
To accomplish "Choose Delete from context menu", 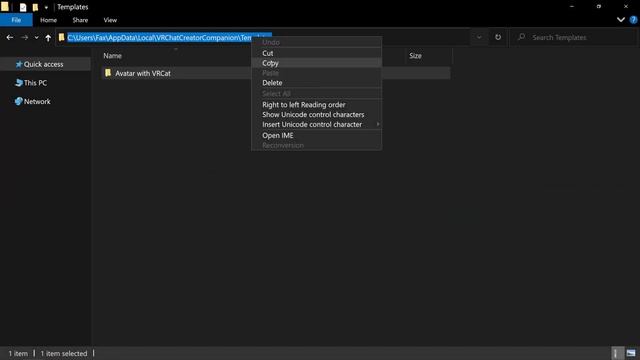I will pyautogui.click(x=316, y=82).
